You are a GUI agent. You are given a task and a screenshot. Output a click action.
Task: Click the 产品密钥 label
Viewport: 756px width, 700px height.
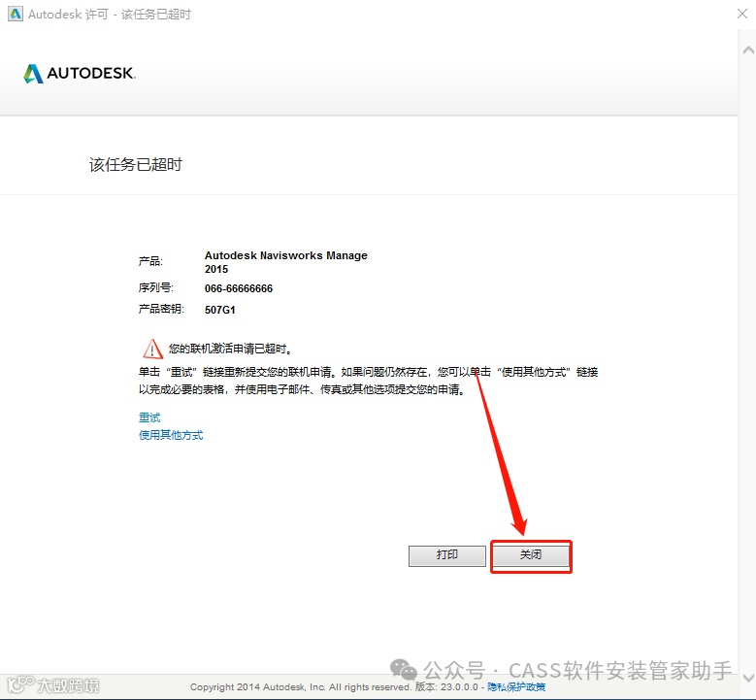(x=161, y=309)
